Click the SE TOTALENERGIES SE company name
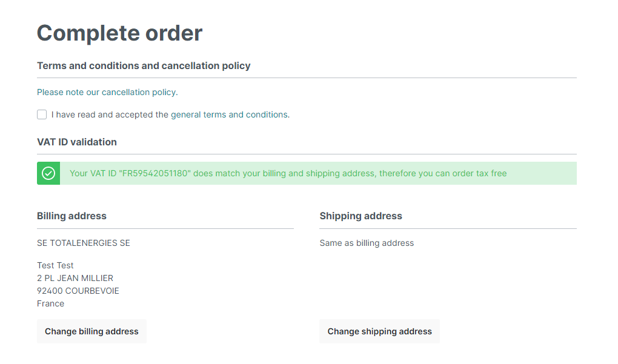 point(84,243)
